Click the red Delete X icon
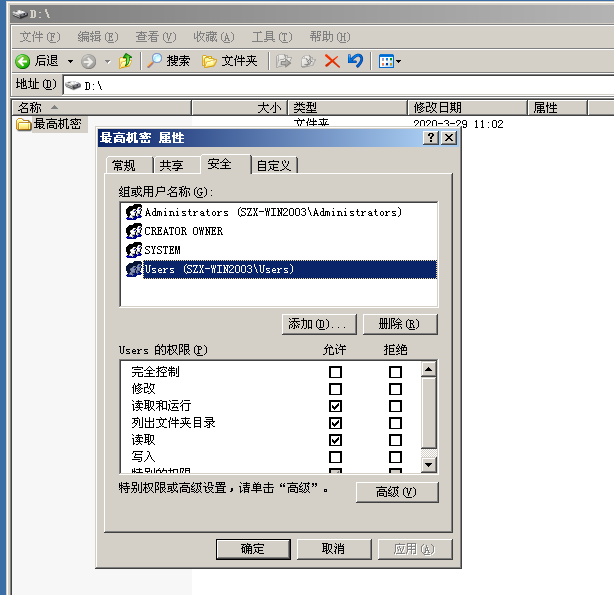Viewport: 614px width, 595px height. [332, 61]
